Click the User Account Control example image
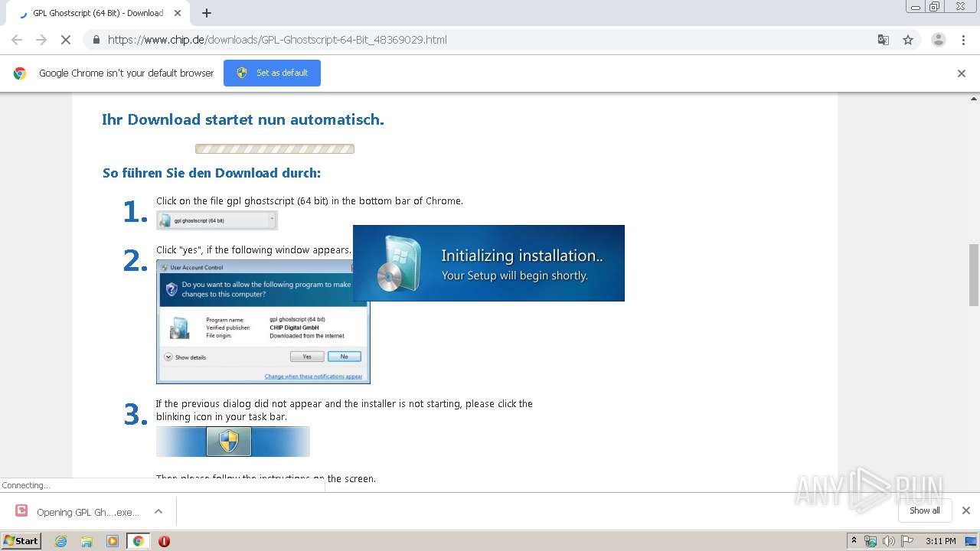Image resolution: width=980 pixels, height=551 pixels. [263, 321]
